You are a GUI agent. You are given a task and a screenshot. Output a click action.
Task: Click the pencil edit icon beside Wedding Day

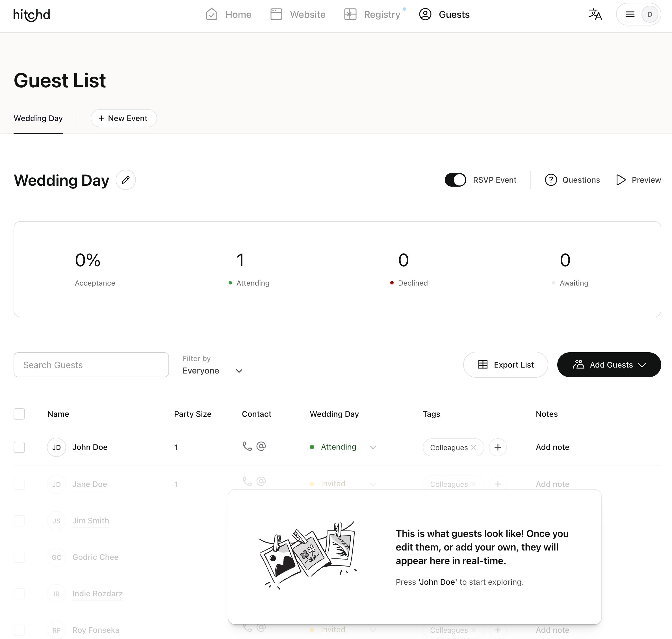pos(126,180)
